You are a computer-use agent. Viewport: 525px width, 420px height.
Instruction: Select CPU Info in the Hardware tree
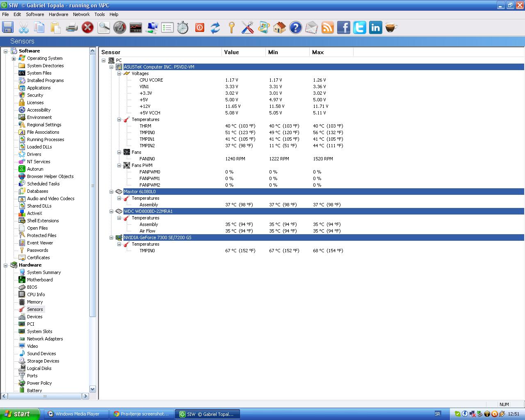pyautogui.click(x=36, y=294)
